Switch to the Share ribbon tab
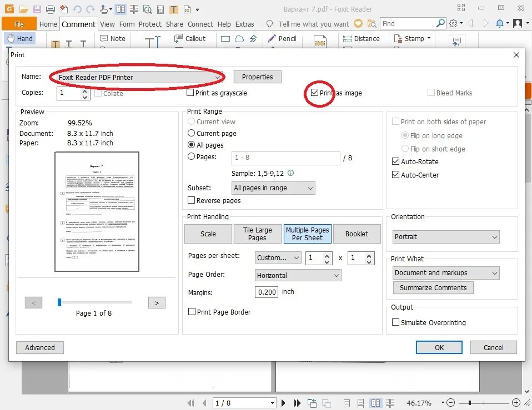532x410 pixels. click(x=174, y=24)
